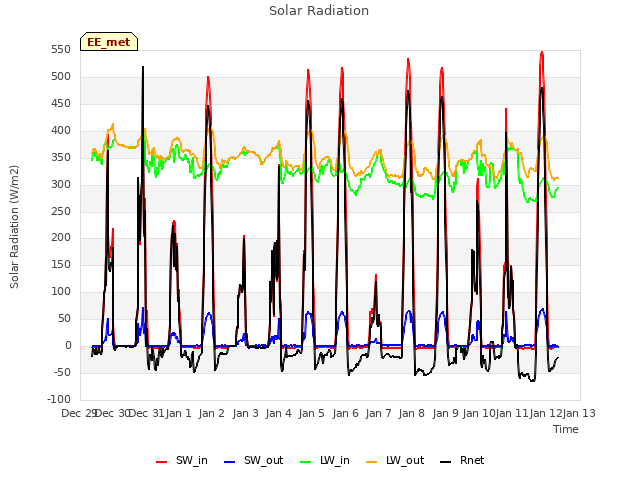Click the Jan 12 SW_in peak
This screenshot has height=480, width=640.
[x=542, y=53]
